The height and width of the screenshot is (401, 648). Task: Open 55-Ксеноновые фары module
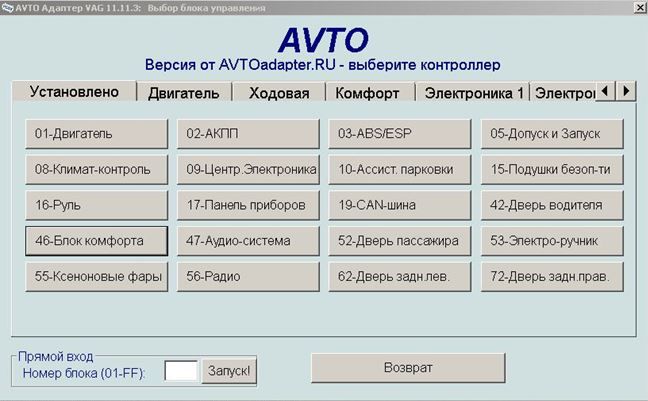point(96,277)
